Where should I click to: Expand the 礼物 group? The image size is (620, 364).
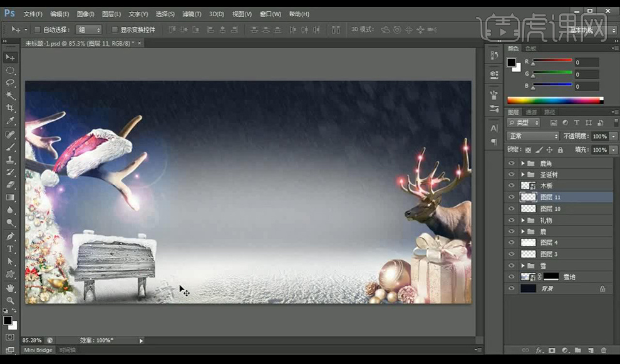coord(523,220)
